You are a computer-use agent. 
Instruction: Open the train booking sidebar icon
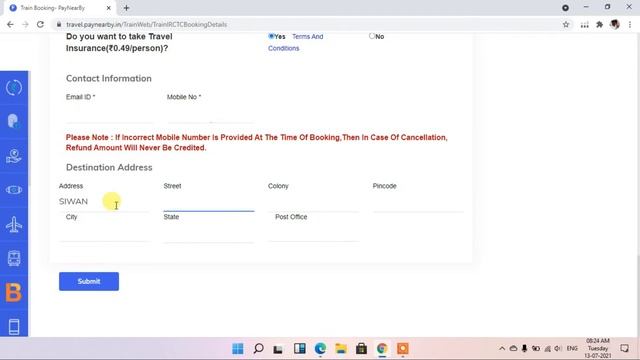pos(14,258)
